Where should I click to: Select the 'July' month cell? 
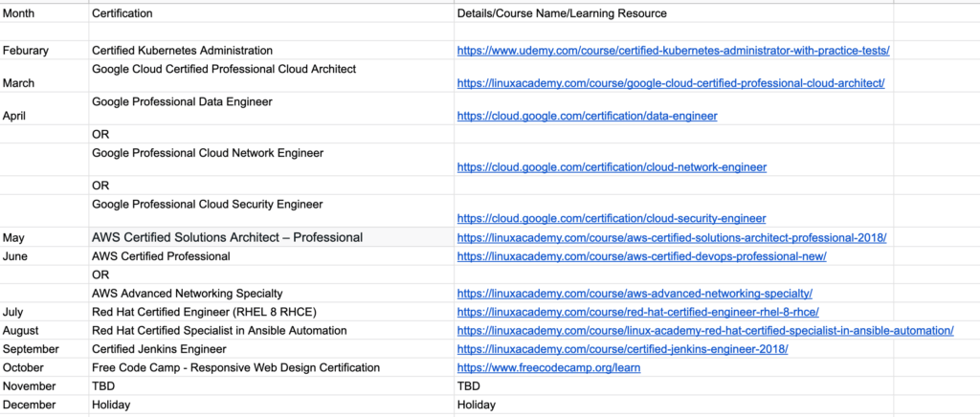pos(44,312)
